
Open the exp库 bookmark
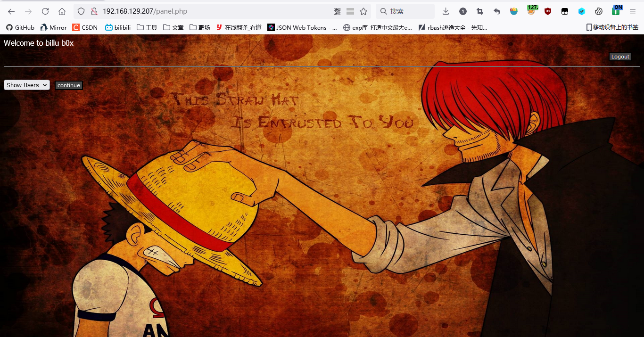(378, 27)
